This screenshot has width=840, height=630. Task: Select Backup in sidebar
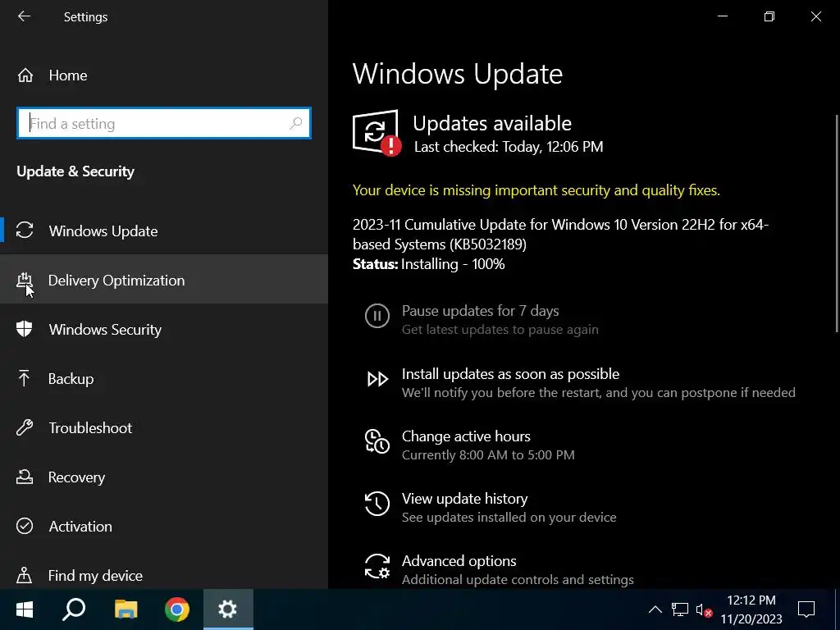164,378
